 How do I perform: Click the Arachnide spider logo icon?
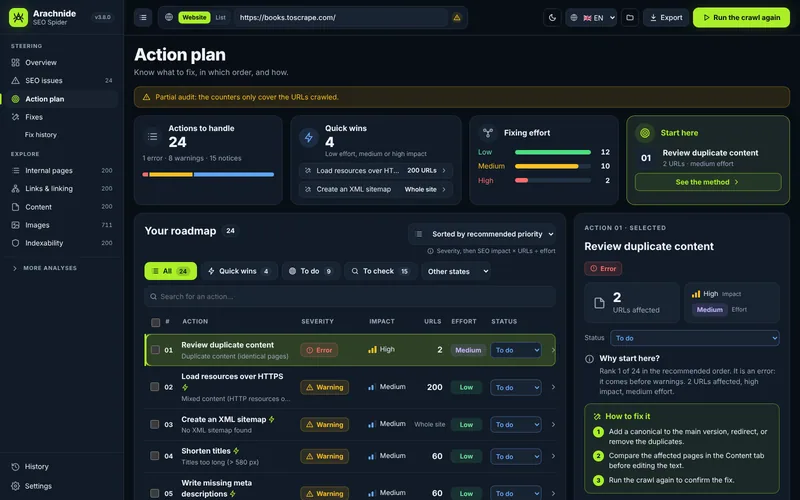(x=18, y=17)
